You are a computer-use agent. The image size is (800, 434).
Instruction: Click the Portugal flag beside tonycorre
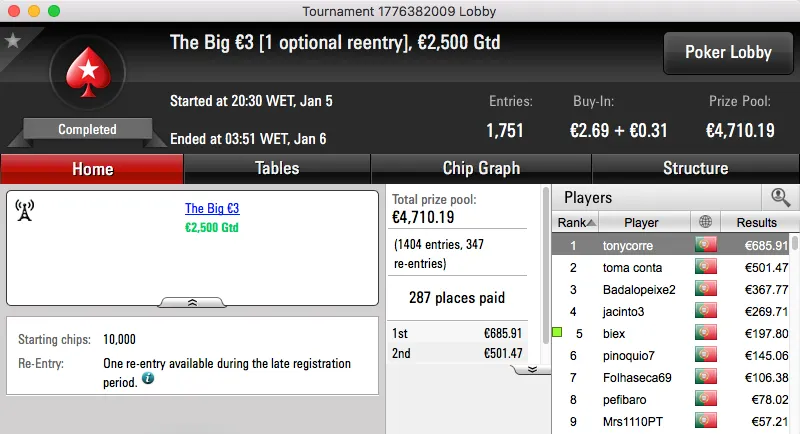707,245
